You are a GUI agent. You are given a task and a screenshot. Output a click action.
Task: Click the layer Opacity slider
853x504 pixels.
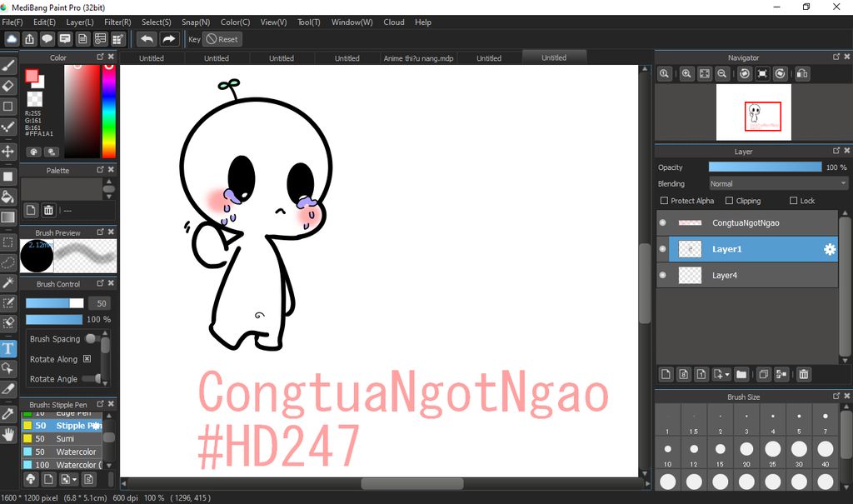pos(765,167)
